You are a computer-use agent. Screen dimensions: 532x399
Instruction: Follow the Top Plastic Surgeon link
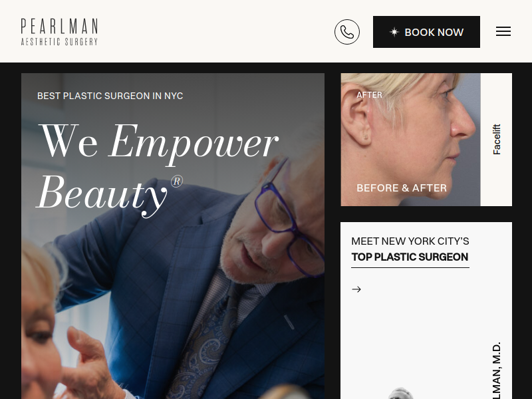[410, 257]
